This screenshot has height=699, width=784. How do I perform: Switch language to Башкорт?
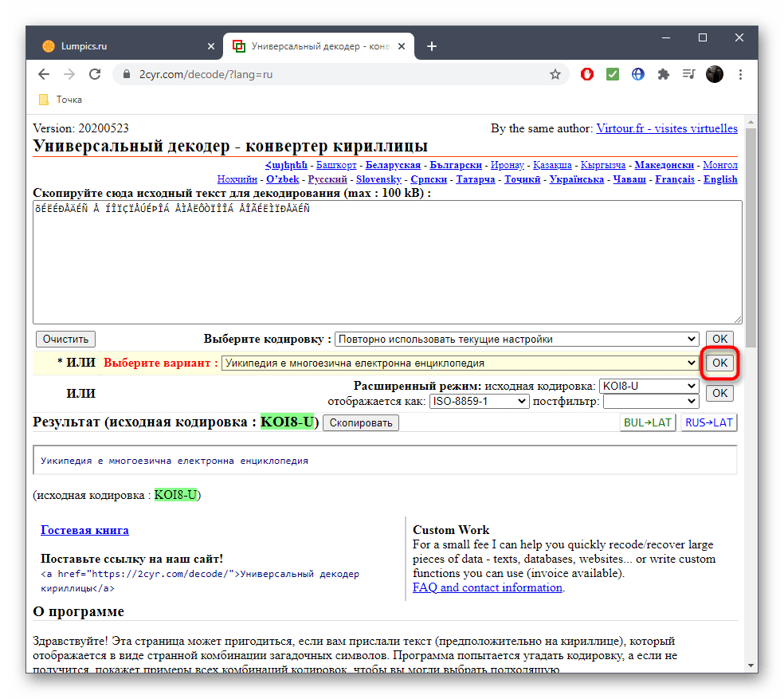pos(336,165)
